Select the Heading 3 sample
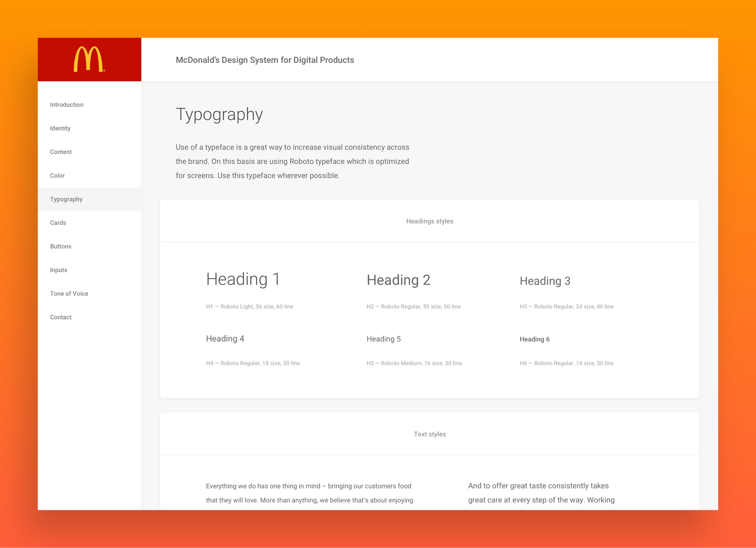This screenshot has height=548, width=756. pos(545,281)
